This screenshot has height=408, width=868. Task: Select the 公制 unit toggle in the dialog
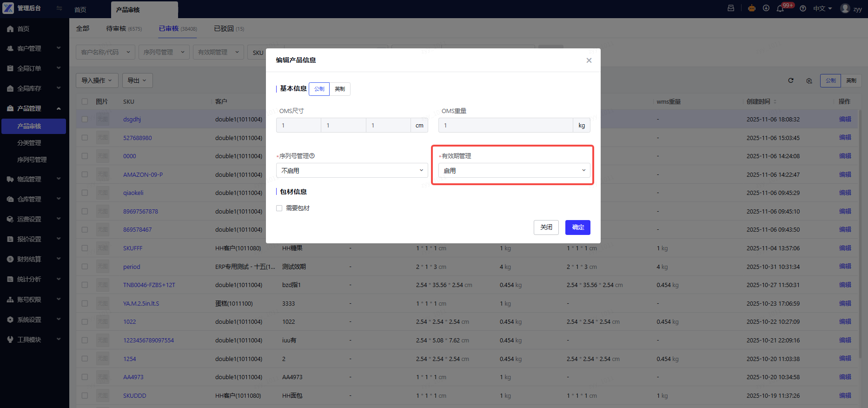point(319,89)
